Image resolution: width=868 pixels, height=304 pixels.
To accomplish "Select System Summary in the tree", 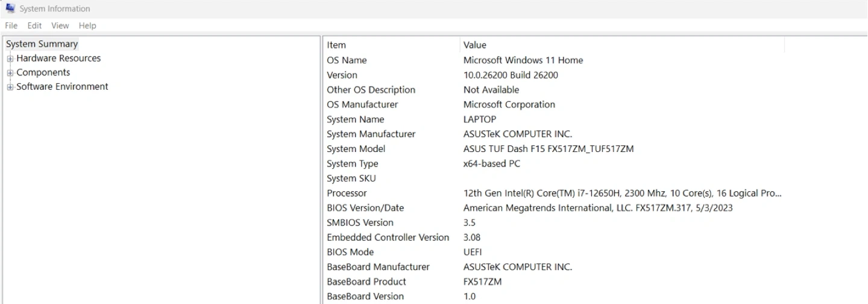I will (42, 44).
